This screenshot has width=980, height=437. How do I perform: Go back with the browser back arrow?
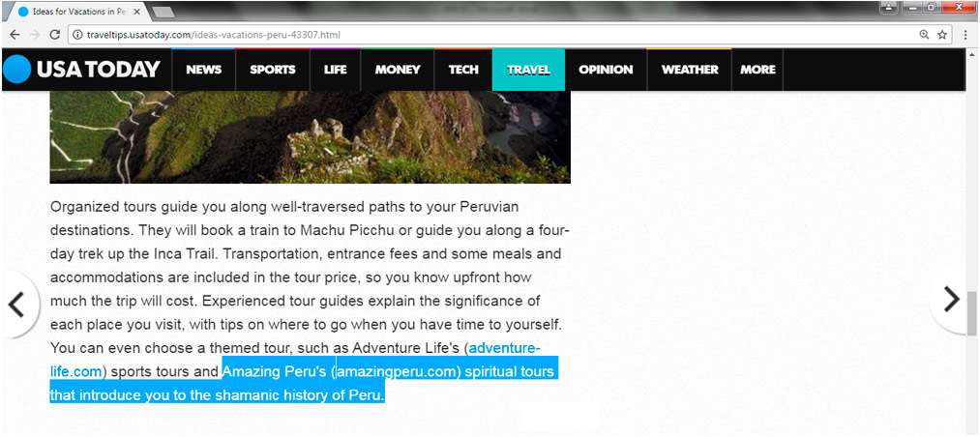point(15,35)
